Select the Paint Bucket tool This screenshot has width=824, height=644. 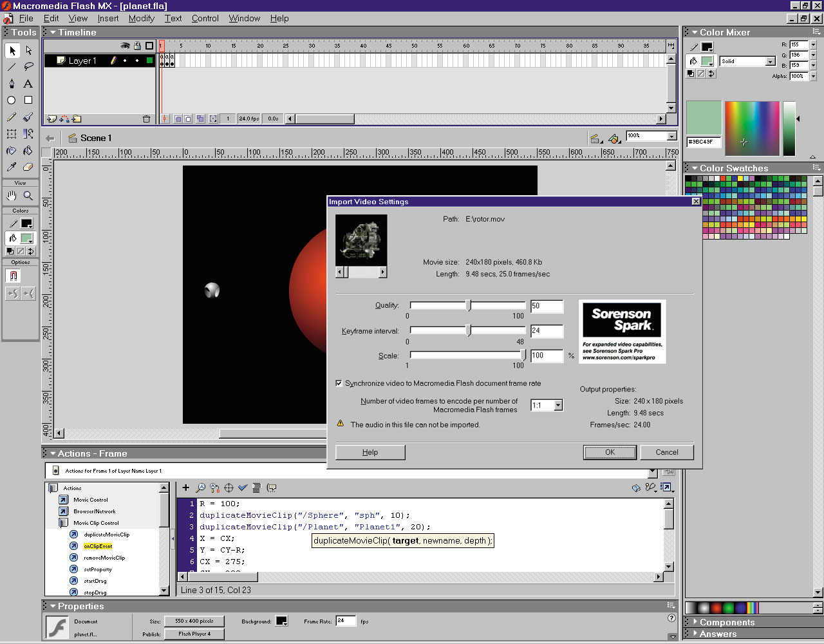pyautogui.click(x=28, y=150)
